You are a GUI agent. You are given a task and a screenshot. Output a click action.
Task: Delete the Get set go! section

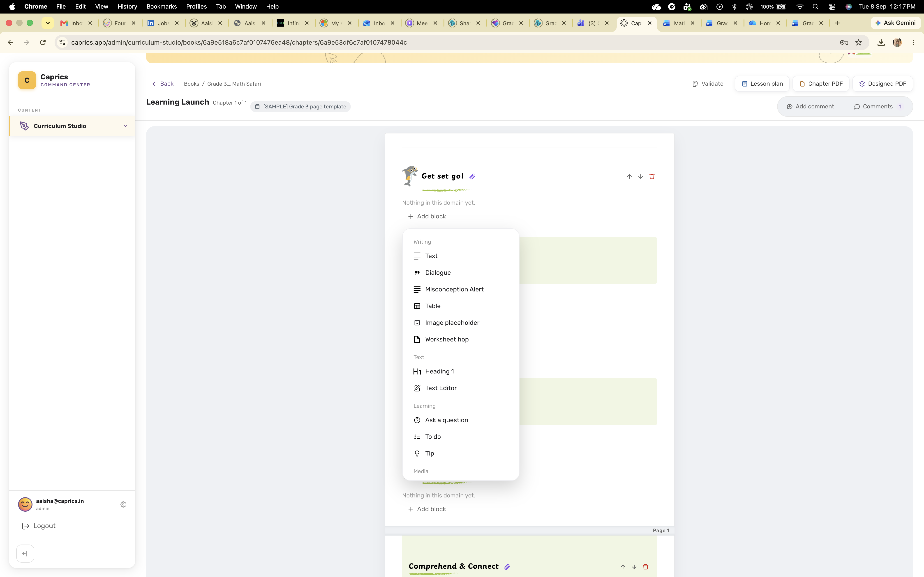[652, 176]
